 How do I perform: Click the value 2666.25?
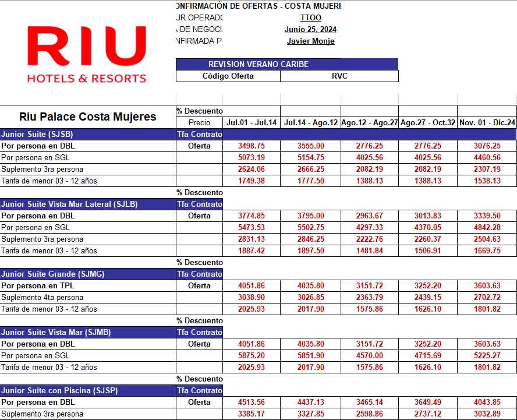[310, 170]
